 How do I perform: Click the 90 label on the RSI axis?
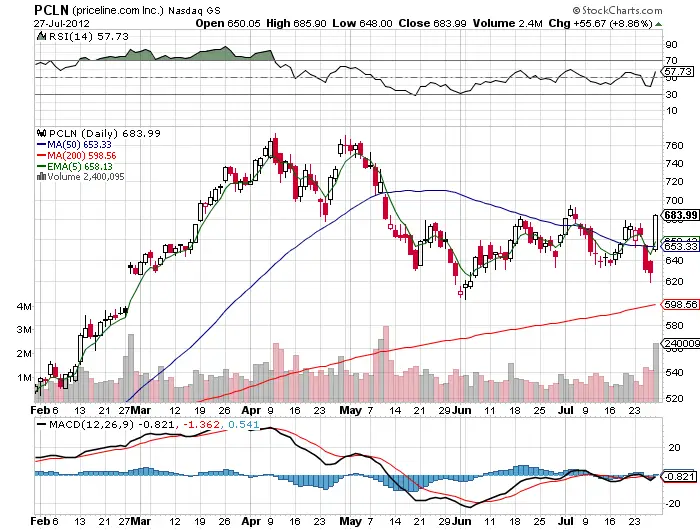671,44
